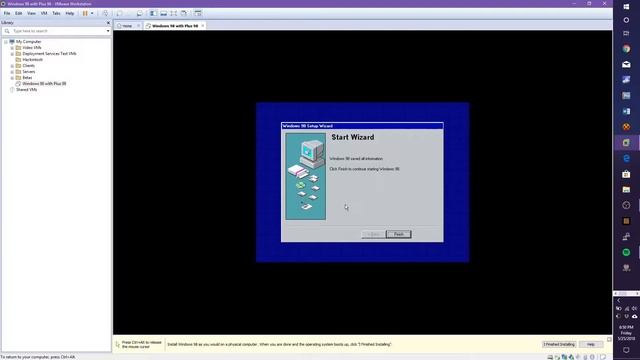Open the Edit menu
640x360 pixels.
click(19, 13)
